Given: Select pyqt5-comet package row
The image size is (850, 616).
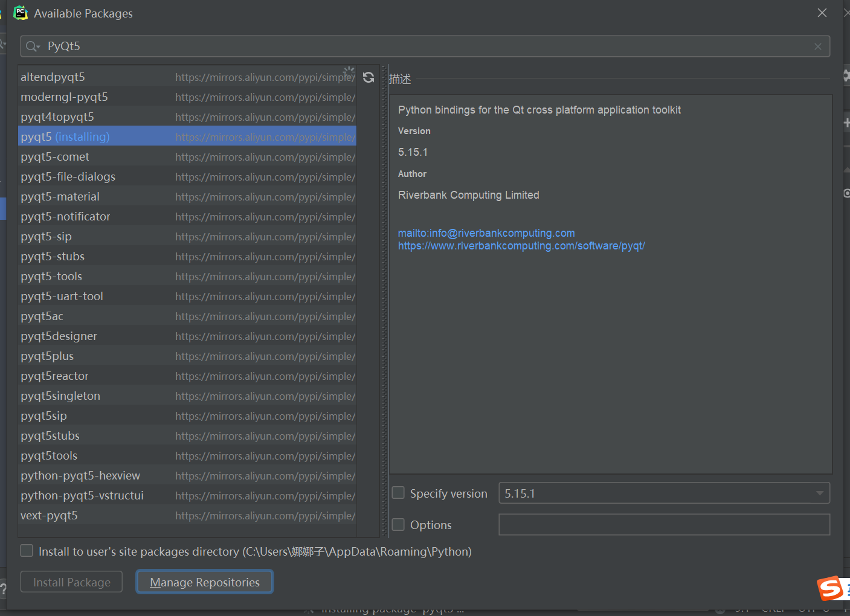Looking at the screenshot, I should pos(187,156).
